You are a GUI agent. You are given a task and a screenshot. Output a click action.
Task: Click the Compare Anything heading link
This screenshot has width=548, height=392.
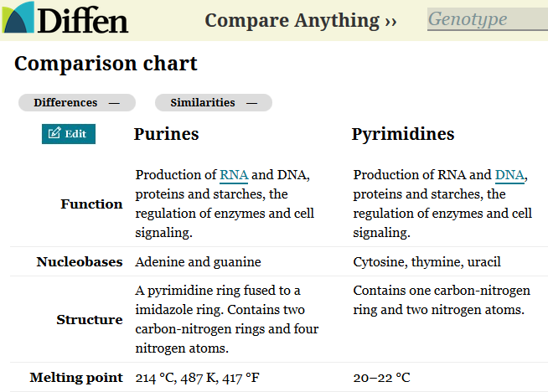coord(292,20)
